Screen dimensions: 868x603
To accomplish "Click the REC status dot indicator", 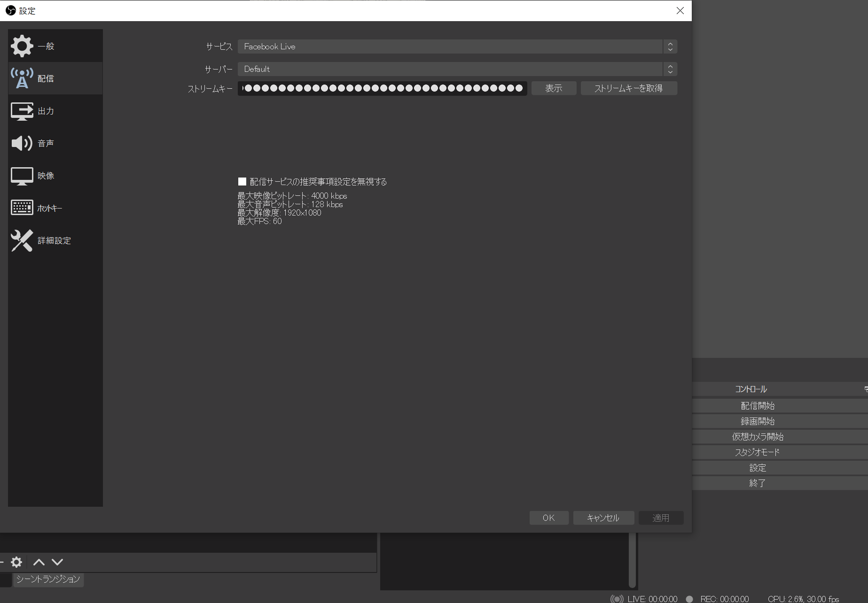I will 689,599.
